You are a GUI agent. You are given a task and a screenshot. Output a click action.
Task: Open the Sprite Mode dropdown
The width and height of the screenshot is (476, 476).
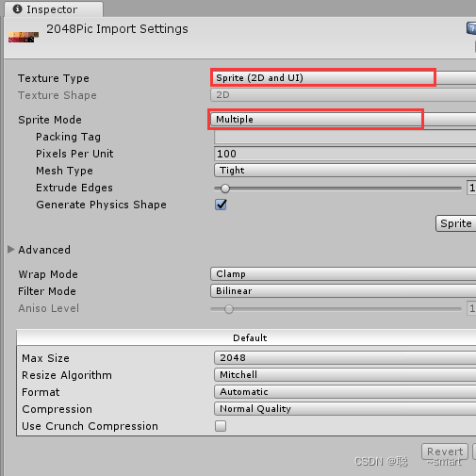(x=343, y=120)
